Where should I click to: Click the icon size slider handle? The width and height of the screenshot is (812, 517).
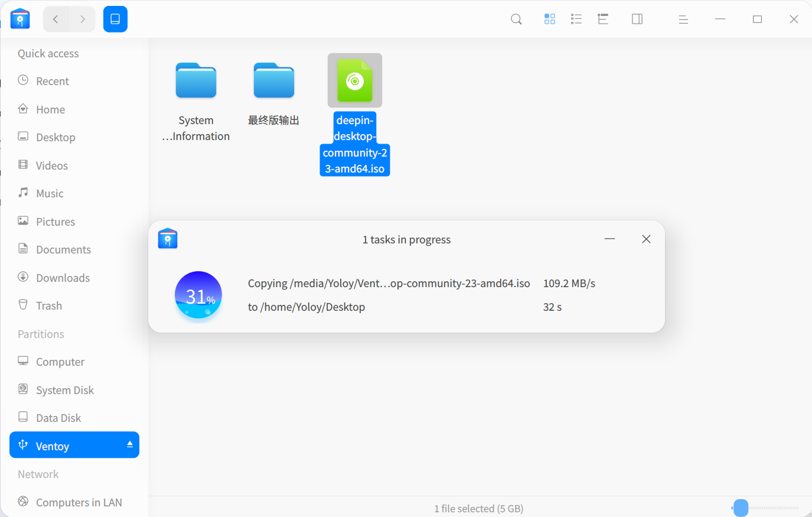click(741, 508)
